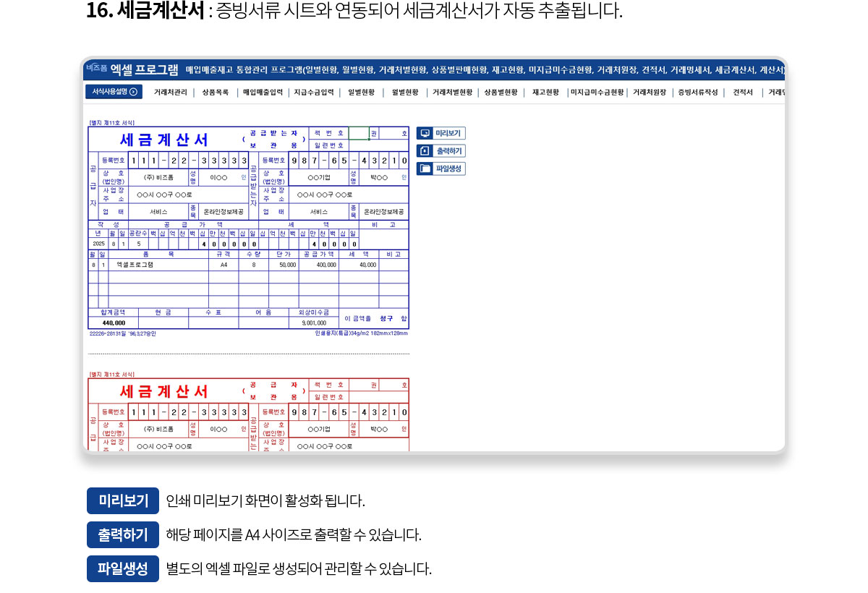Click the 파일생성 button beside the invoice
The image size is (868, 593).
pyautogui.click(x=441, y=168)
